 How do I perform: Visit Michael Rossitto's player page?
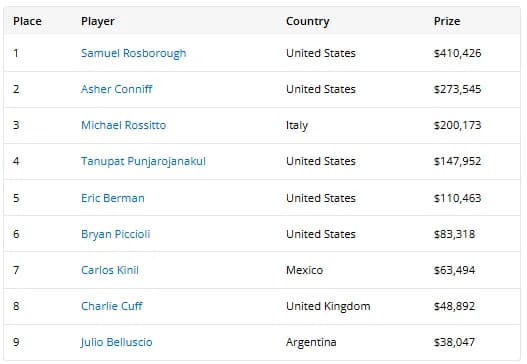pyautogui.click(x=123, y=125)
